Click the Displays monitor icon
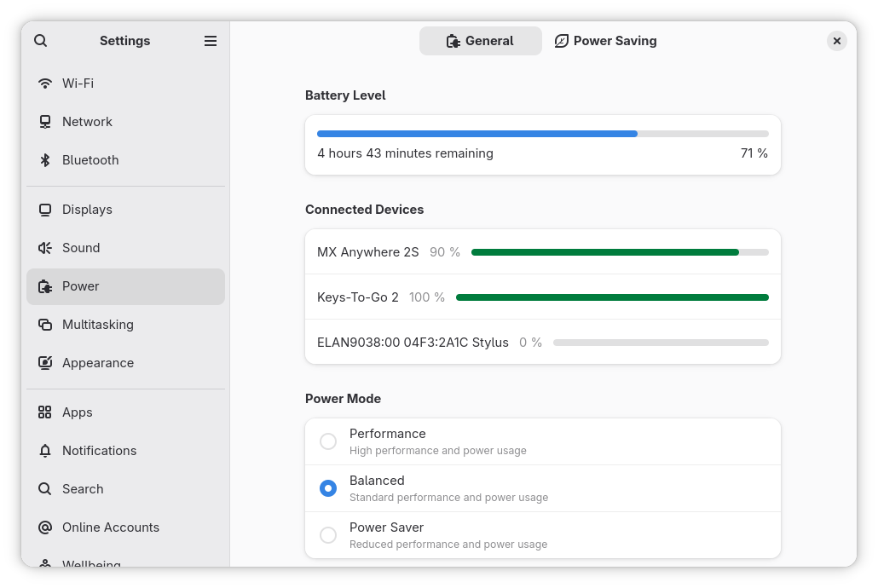Image resolution: width=878 pixels, height=588 pixels. (x=45, y=210)
